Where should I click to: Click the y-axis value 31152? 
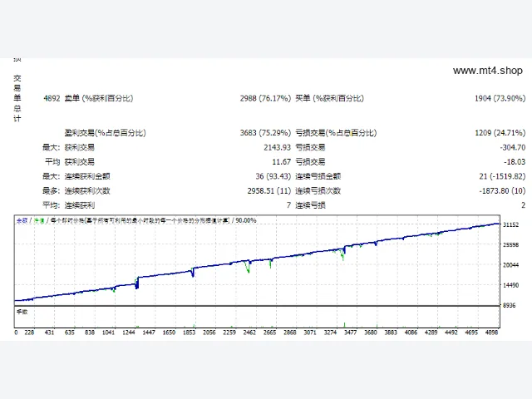click(510, 224)
